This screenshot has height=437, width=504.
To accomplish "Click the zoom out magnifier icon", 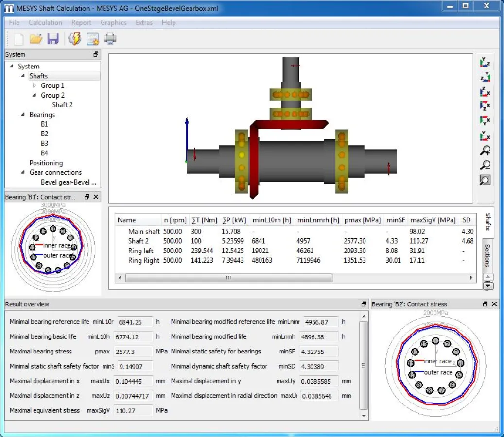I will pyautogui.click(x=485, y=165).
